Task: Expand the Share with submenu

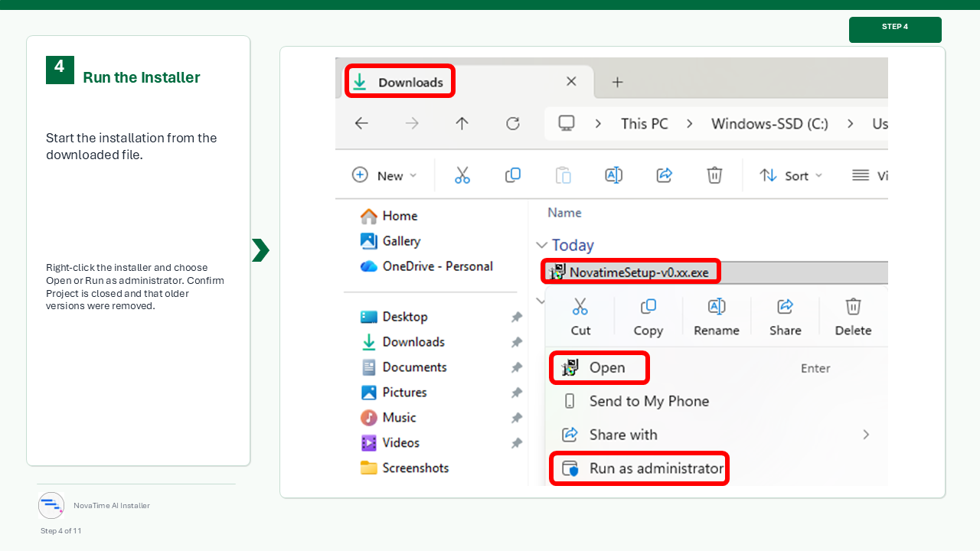Action: pos(866,435)
